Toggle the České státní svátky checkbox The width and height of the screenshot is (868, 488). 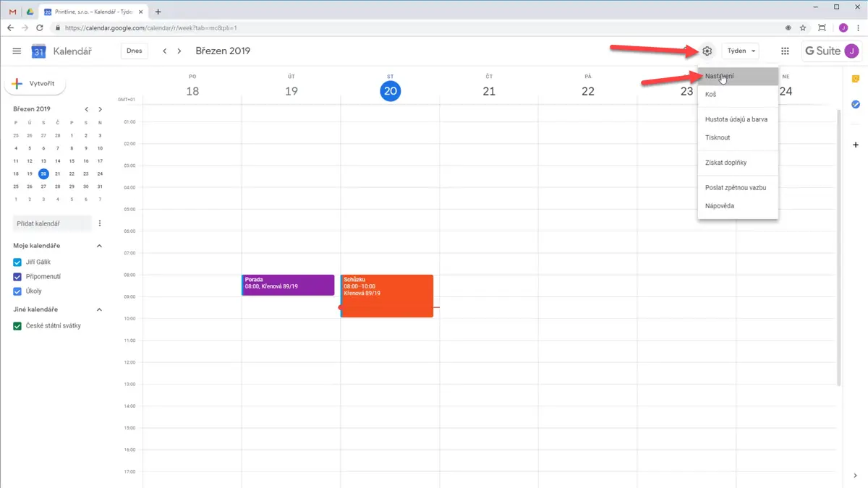click(18, 326)
